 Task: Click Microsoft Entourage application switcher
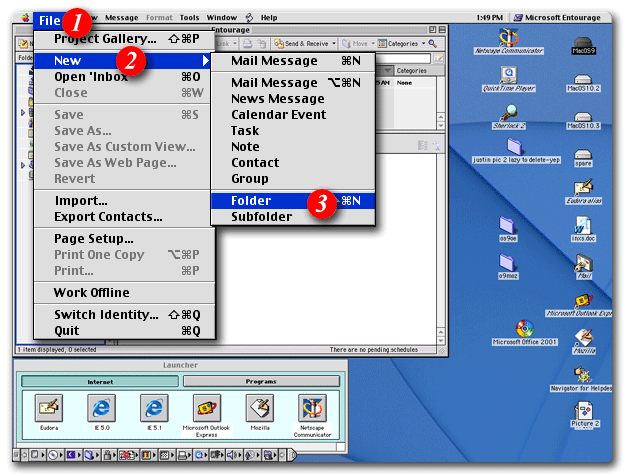pyautogui.click(x=561, y=18)
